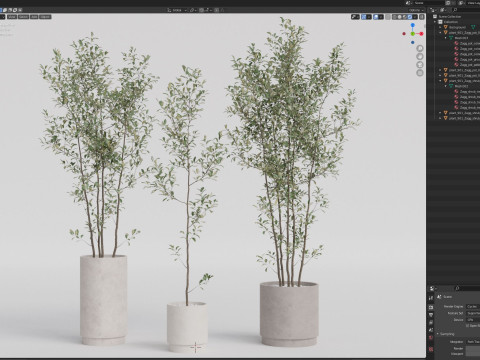Open the scene browse icon in top bar
Image resolution: width=480 pixels, height=360 pixels.
[x=409, y=3]
